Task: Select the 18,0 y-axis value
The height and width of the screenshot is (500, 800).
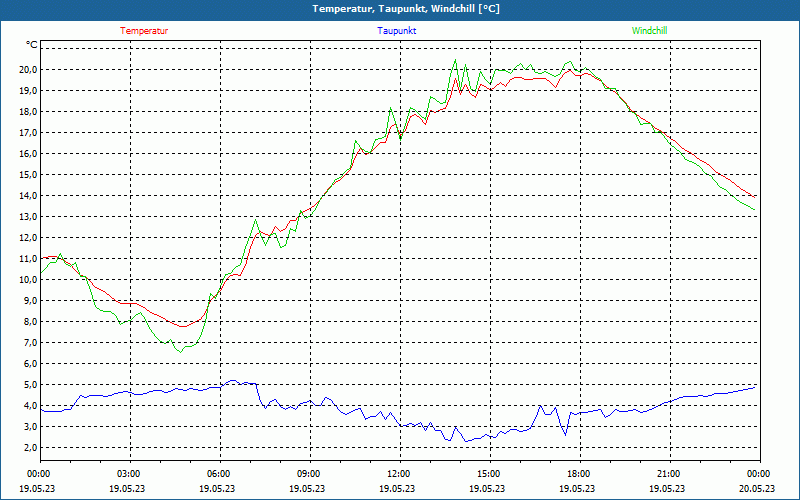Action: click(x=28, y=112)
